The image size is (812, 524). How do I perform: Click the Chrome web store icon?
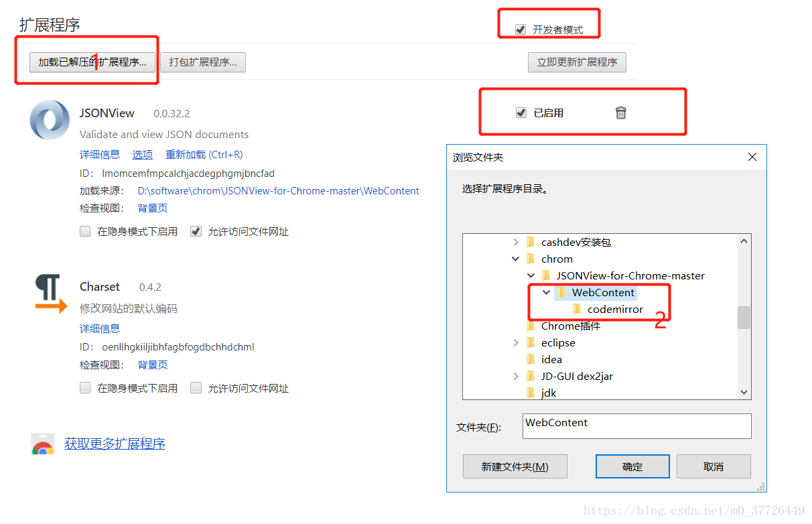click(43, 444)
